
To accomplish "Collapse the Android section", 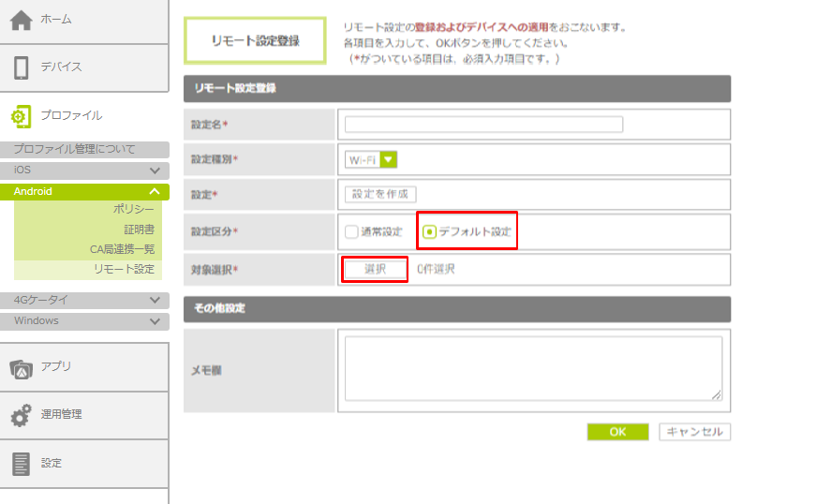I will (156, 191).
